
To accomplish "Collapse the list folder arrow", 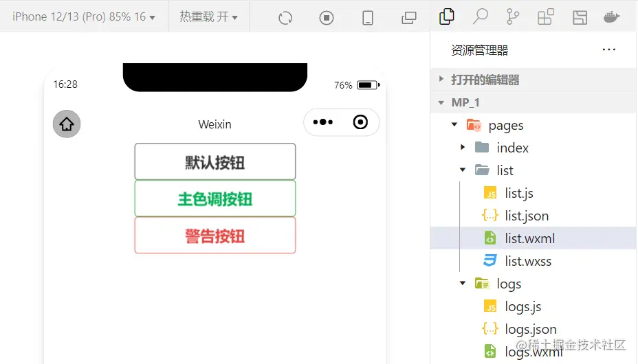I will point(463,170).
